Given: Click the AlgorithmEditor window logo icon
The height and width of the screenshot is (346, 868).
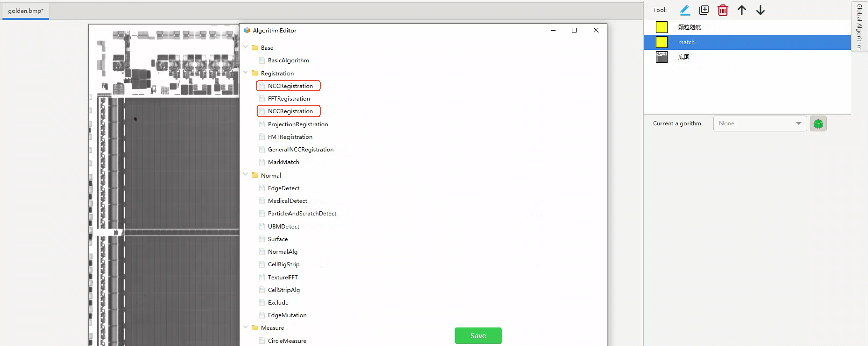Looking at the screenshot, I should [247, 30].
